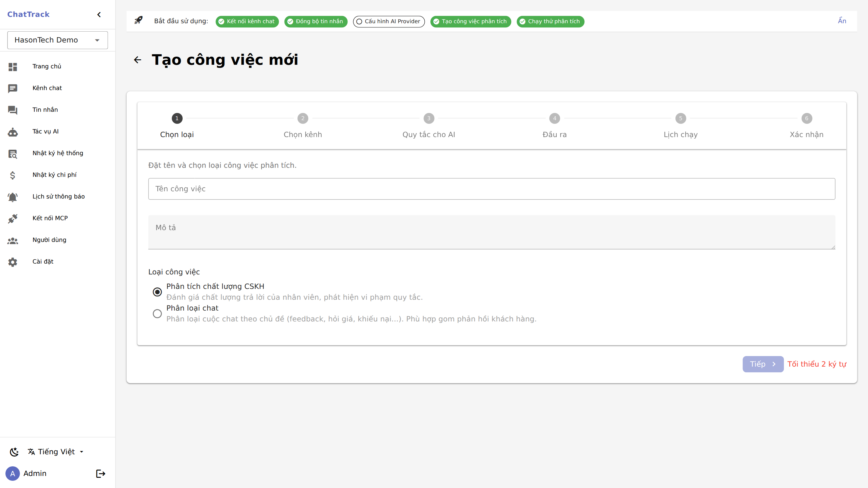
Task: Click the Ẩn link to hide banner
Action: (x=842, y=21)
